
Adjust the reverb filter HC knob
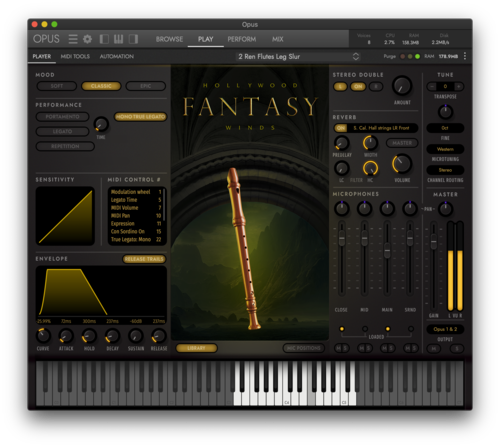click(370, 168)
